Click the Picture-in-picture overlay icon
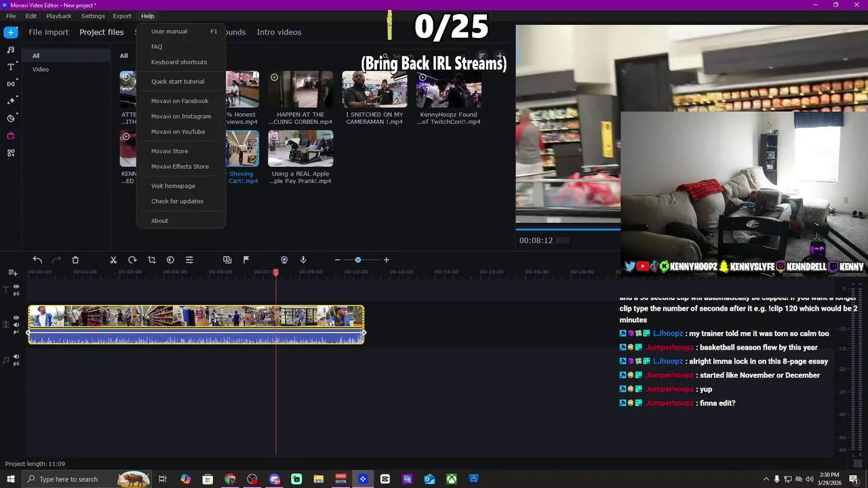 [227, 260]
